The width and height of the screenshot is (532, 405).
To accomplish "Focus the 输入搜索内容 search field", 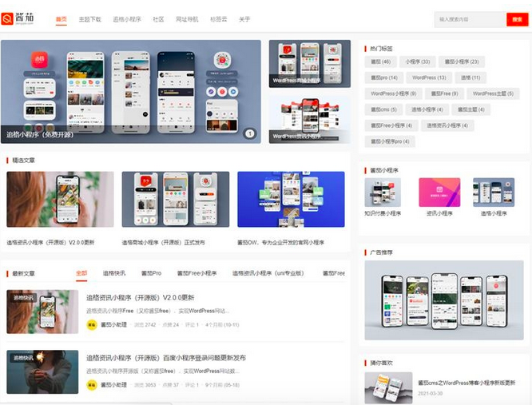I will pyautogui.click(x=470, y=19).
